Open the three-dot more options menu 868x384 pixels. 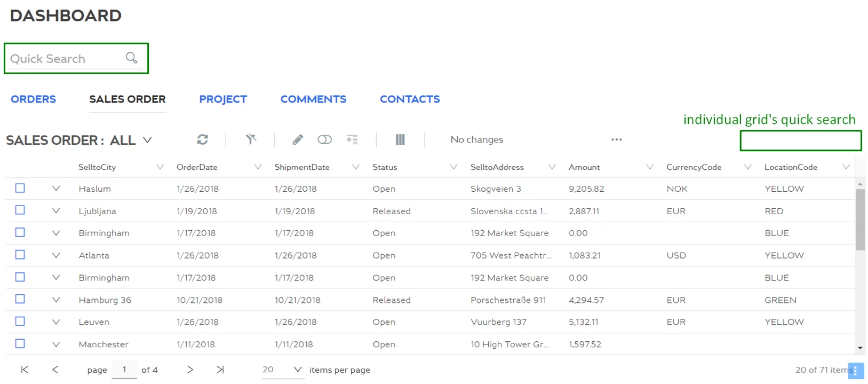pyautogui.click(x=616, y=139)
